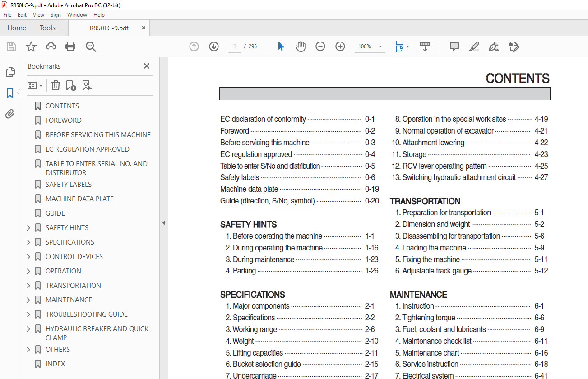Image resolution: width=588 pixels, height=379 pixels.
Task: Click the cloud upload icon
Action: pyautogui.click(x=51, y=46)
